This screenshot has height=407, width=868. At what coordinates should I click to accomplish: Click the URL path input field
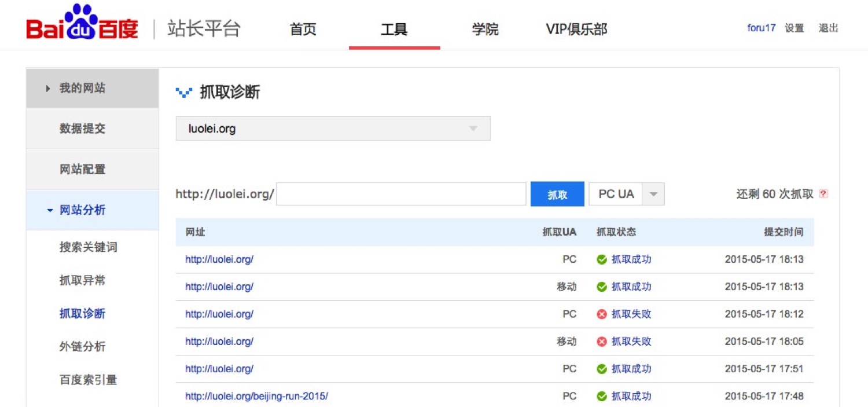pos(401,195)
